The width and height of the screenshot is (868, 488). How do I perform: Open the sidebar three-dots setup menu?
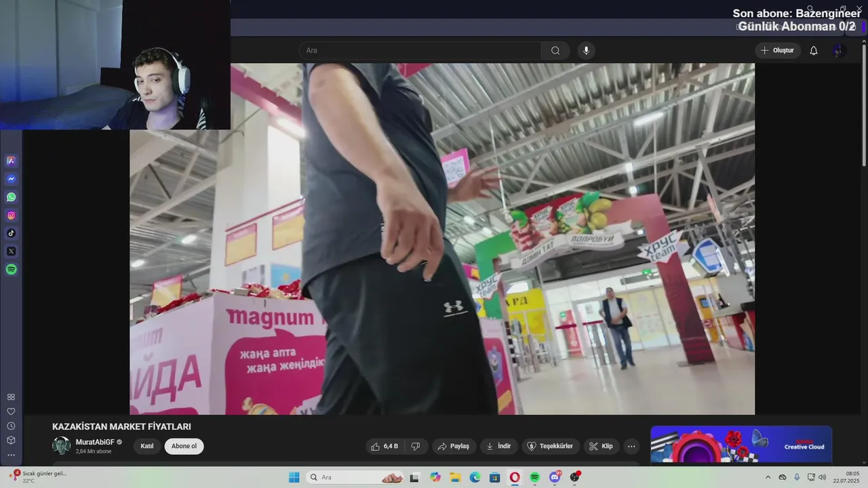(11, 455)
